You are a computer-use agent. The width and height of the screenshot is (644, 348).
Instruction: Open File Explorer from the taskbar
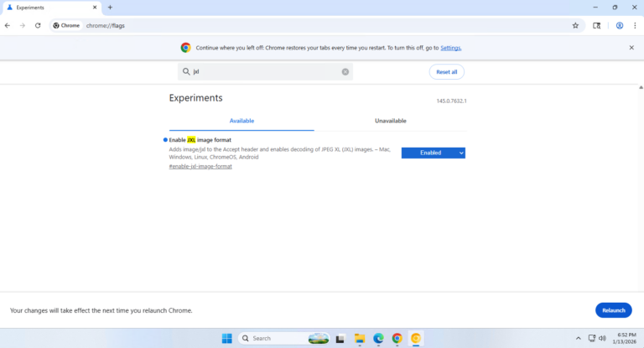pos(359,338)
